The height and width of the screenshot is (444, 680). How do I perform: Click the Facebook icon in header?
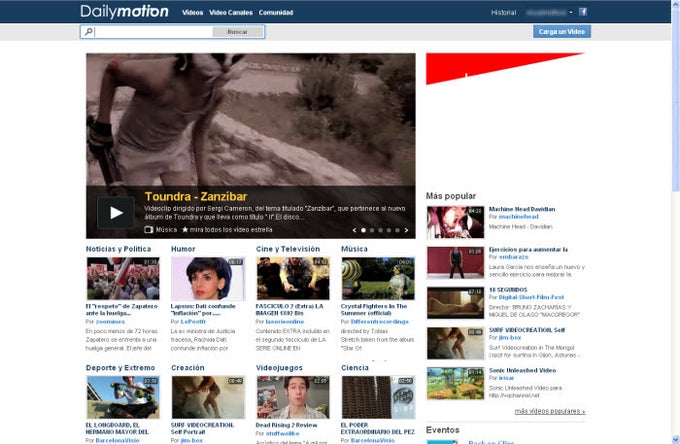[x=583, y=12]
